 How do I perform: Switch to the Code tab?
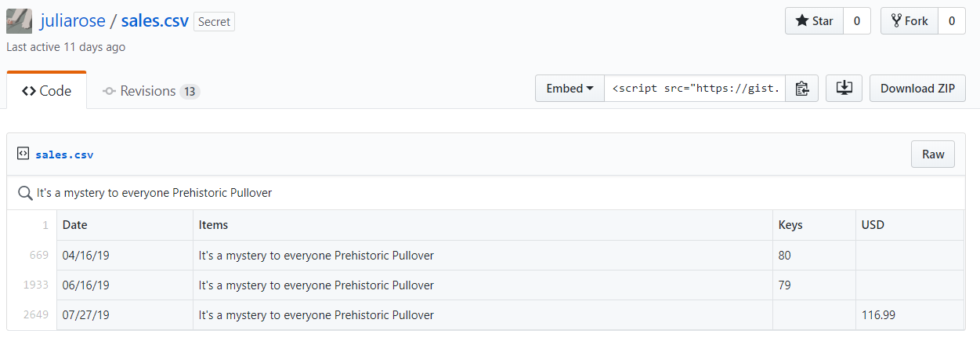[x=46, y=91]
